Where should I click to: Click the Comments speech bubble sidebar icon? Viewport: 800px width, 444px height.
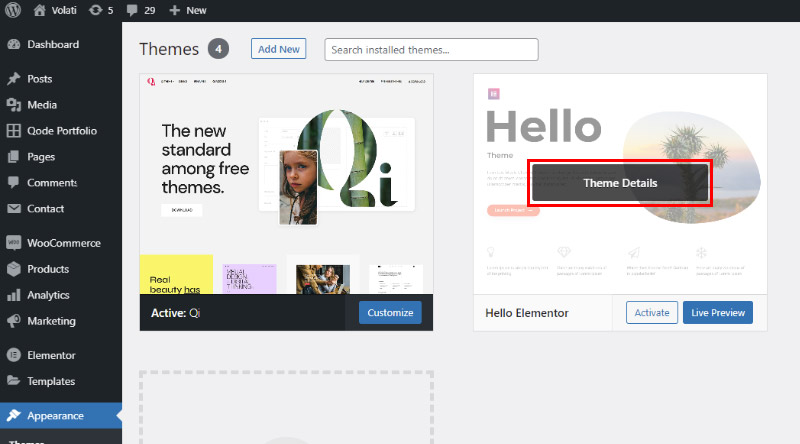pyautogui.click(x=14, y=183)
